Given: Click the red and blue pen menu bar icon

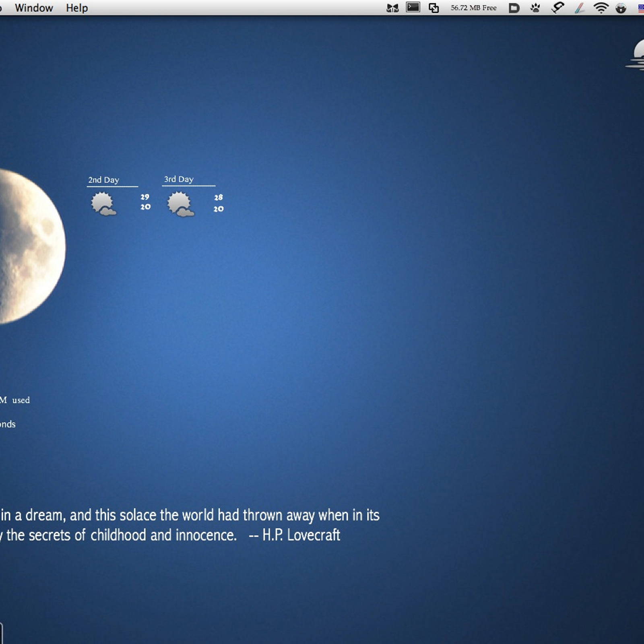Looking at the screenshot, I should tap(580, 8).
